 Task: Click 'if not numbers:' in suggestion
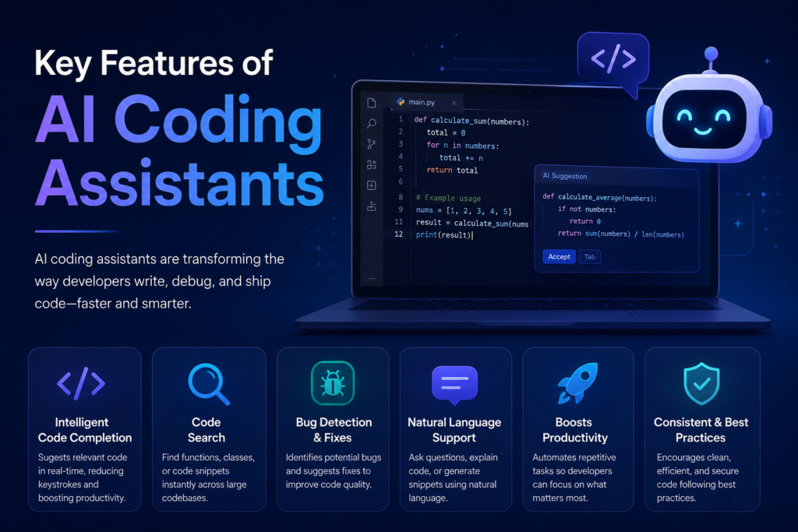pos(587,209)
